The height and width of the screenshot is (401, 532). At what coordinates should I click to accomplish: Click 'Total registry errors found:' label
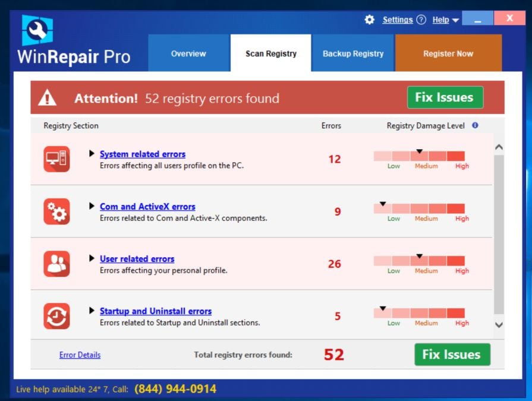click(x=243, y=355)
